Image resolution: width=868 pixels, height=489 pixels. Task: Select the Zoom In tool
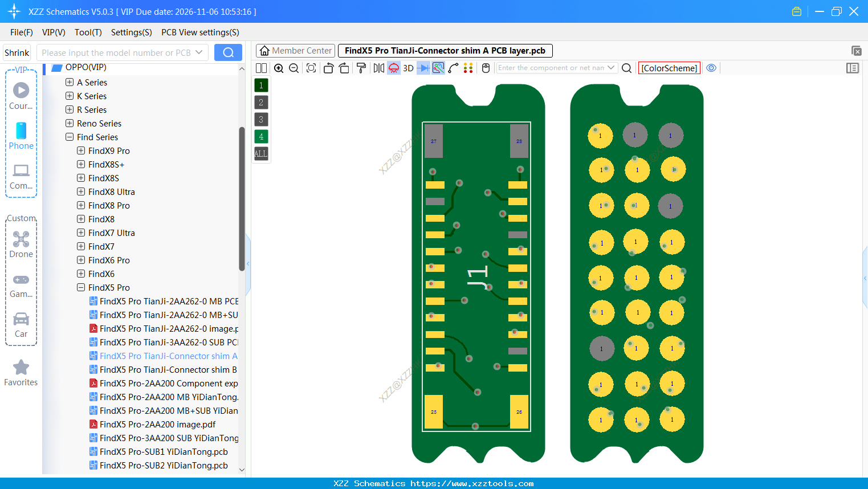coord(279,68)
